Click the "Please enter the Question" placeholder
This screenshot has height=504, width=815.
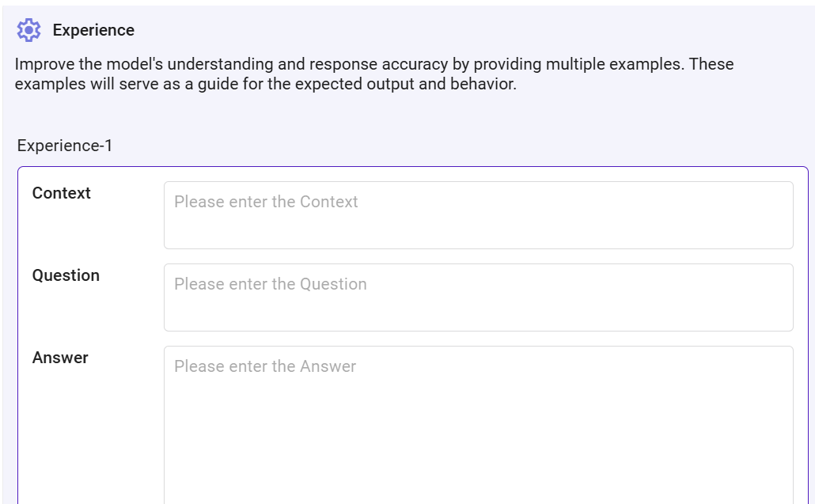coord(271,284)
